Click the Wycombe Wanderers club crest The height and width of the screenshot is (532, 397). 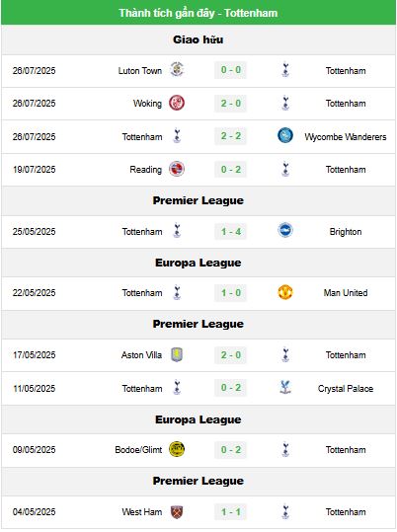click(x=285, y=136)
